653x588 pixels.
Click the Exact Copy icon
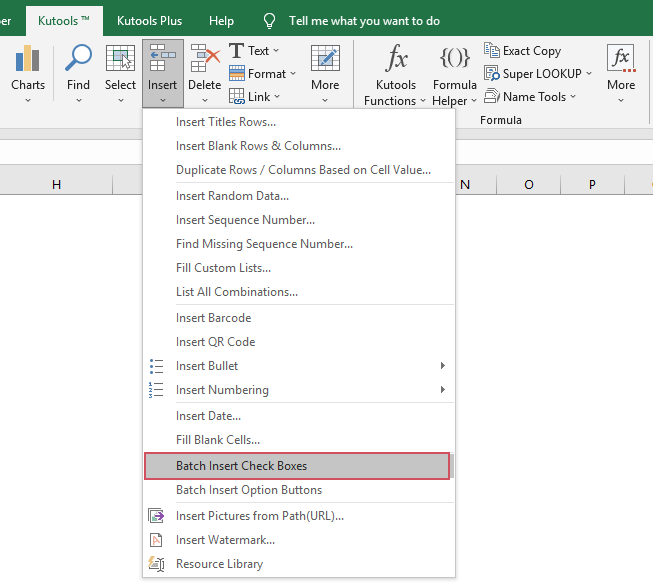(x=492, y=50)
